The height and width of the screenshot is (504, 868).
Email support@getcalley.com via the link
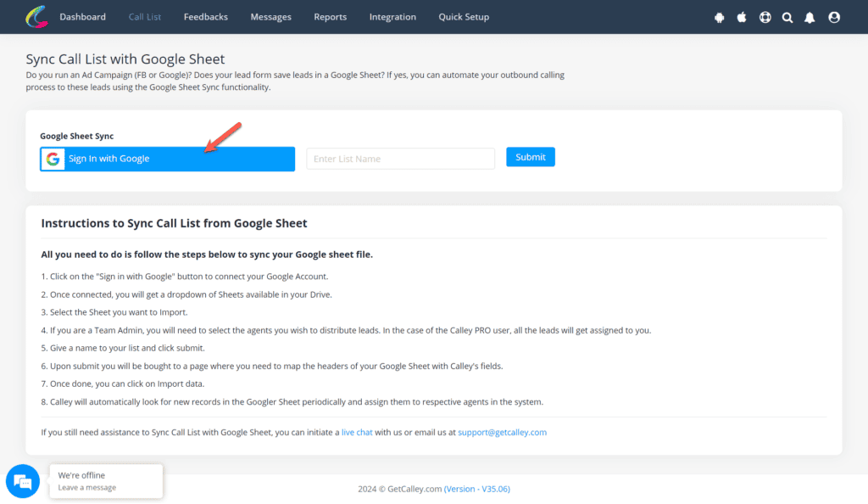502,432
